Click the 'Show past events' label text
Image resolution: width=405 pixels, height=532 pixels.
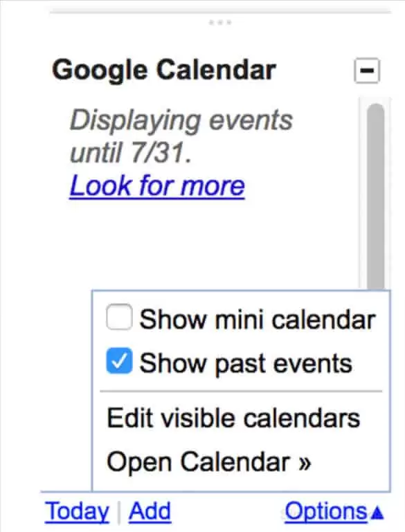(x=246, y=363)
